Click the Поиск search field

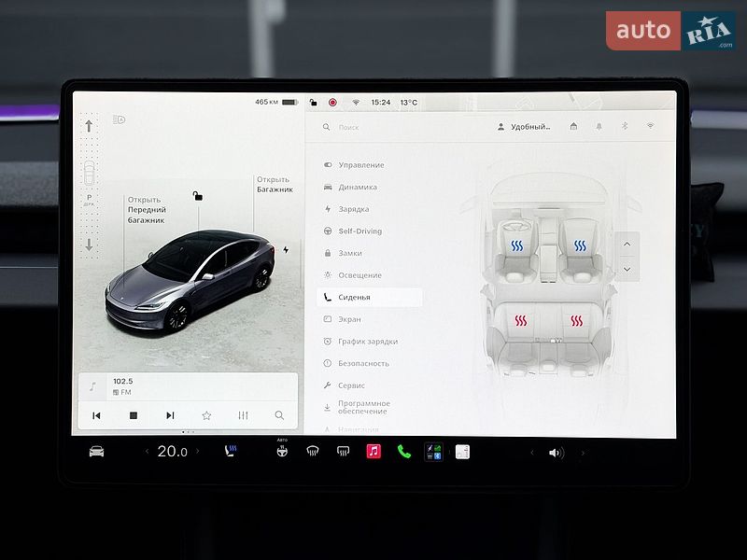tap(401, 127)
